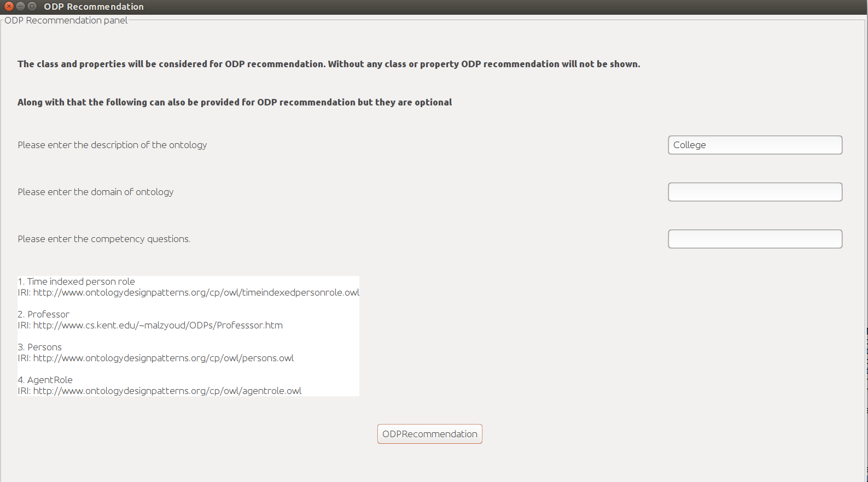
Task: Click the ontology description field containing College
Action: (755, 145)
